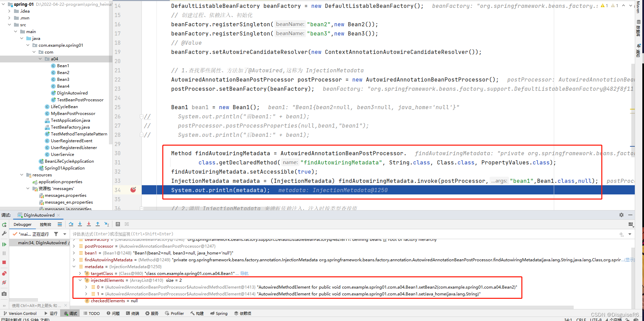Expand the findAutowiringMetadata variable

(74, 260)
